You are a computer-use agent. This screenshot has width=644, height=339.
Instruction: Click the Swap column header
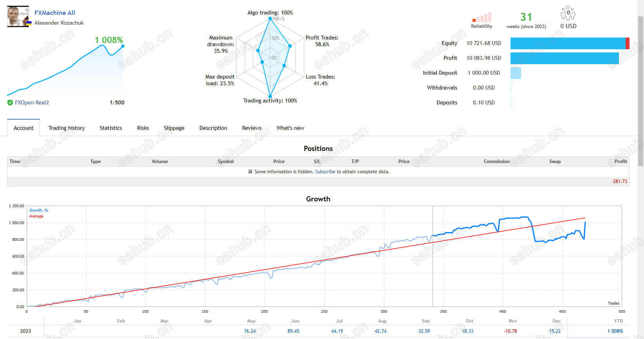click(555, 161)
